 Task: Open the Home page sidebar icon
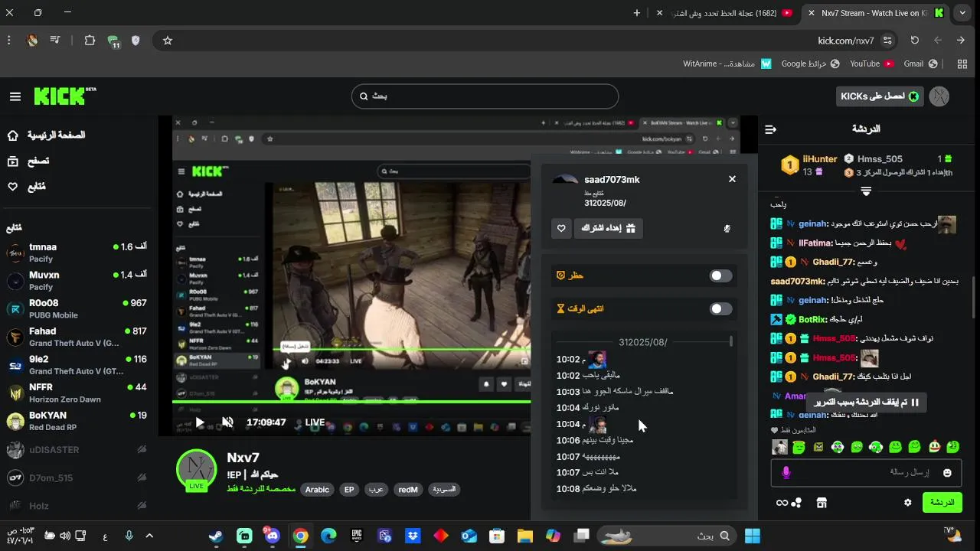13,135
